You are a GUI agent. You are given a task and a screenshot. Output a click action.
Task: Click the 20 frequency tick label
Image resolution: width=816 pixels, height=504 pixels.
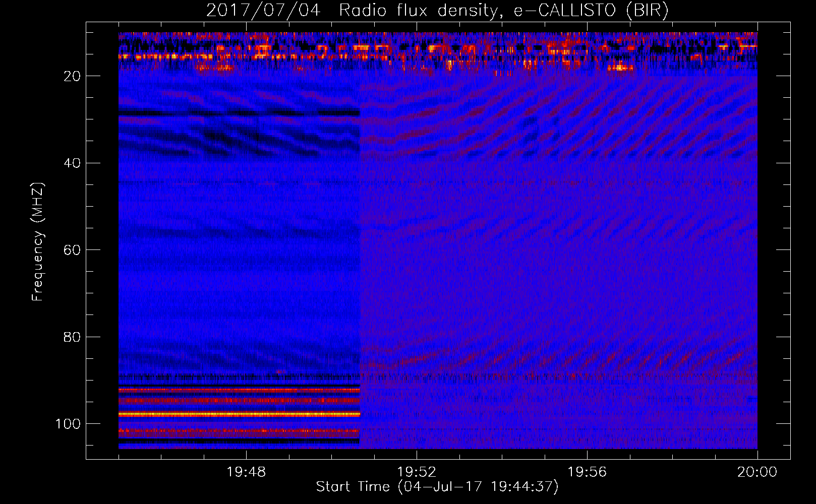coord(73,76)
